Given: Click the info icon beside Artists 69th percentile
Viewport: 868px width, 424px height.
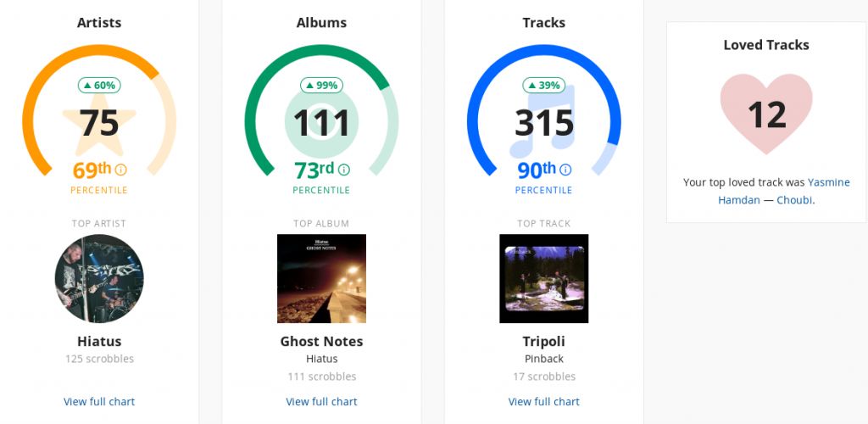Looking at the screenshot, I should point(120,170).
